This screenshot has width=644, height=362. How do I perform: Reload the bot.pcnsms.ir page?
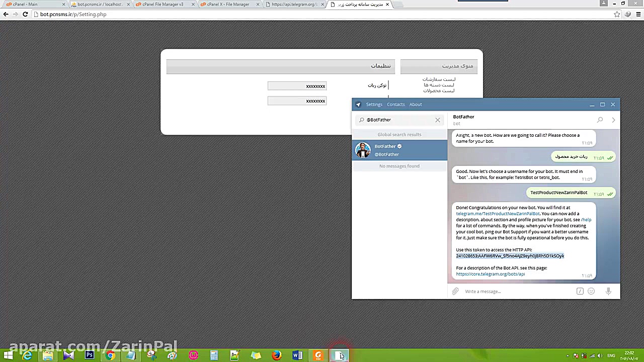point(25,14)
